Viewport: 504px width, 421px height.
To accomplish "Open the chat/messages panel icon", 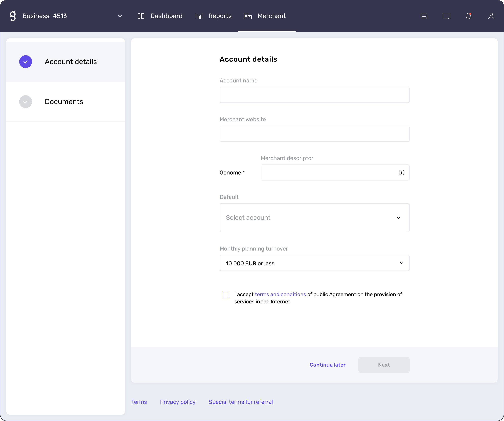I will [x=446, y=16].
